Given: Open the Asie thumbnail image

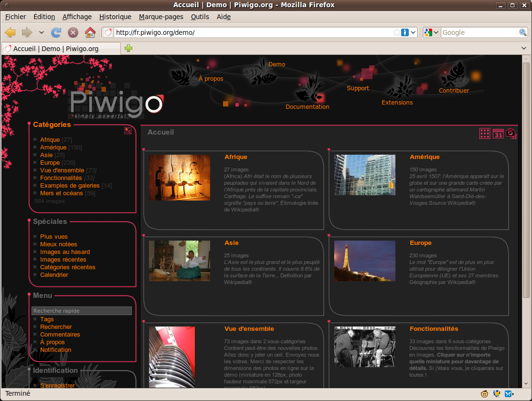Looking at the screenshot, I should pos(180,261).
